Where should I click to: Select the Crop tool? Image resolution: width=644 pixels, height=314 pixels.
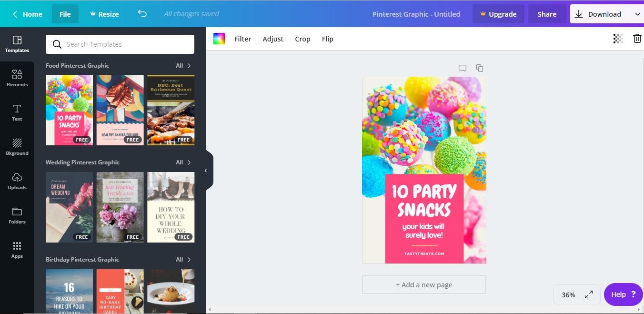pyautogui.click(x=302, y=39)
